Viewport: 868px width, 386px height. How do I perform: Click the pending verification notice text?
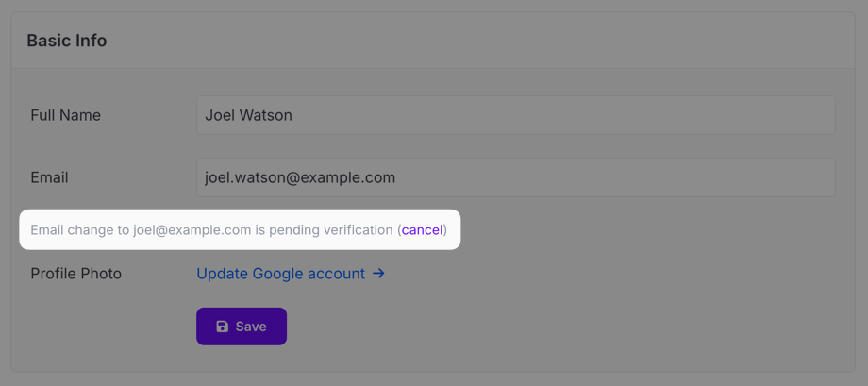(x=239, y=230)
